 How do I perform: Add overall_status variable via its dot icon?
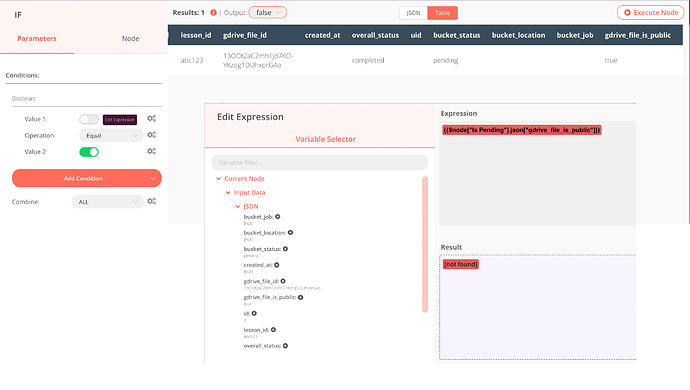285,346
